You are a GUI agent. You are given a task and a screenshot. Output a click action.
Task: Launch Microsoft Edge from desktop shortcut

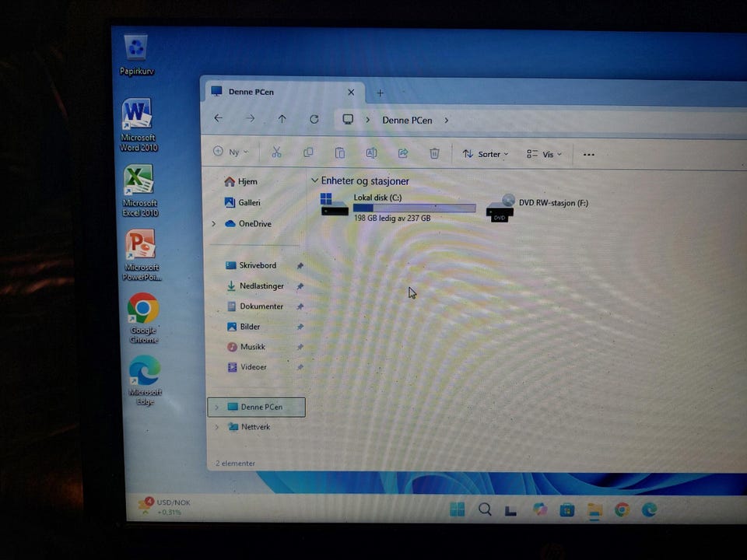pyautogui.click(x=145, y=380)
